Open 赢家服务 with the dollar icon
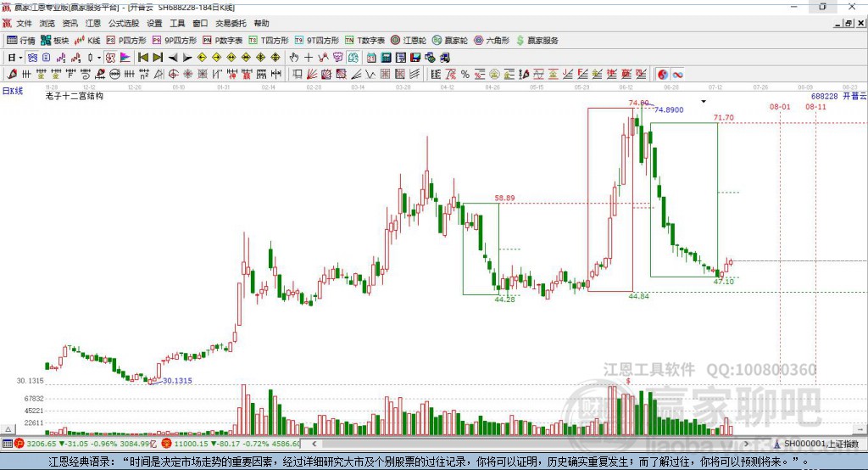 537,41
